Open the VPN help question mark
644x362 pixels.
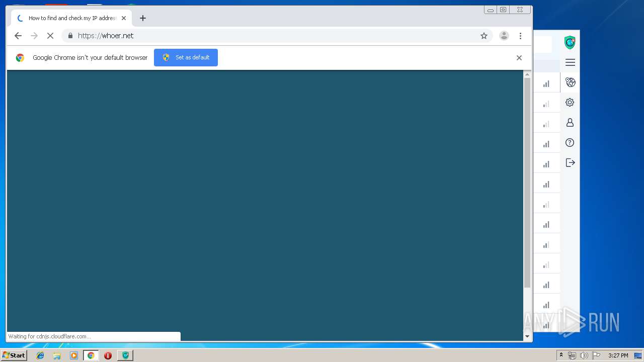pos(570,143)
